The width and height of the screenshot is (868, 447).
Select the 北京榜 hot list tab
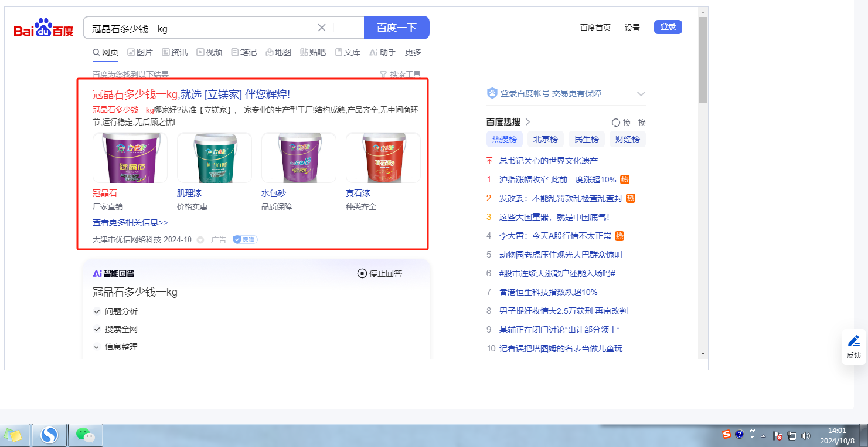545,139
